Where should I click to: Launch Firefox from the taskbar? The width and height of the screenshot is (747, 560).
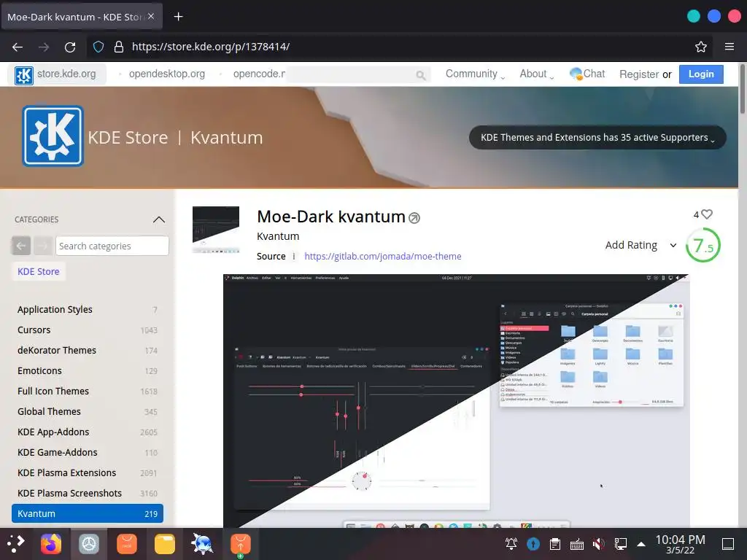pyautogui.click(x=51, y=544)
